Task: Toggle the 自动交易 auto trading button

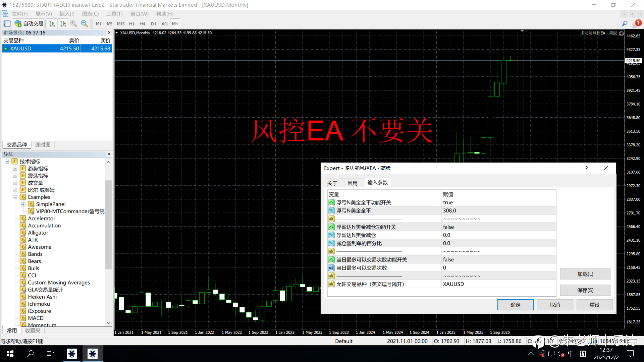Action: 29,23
